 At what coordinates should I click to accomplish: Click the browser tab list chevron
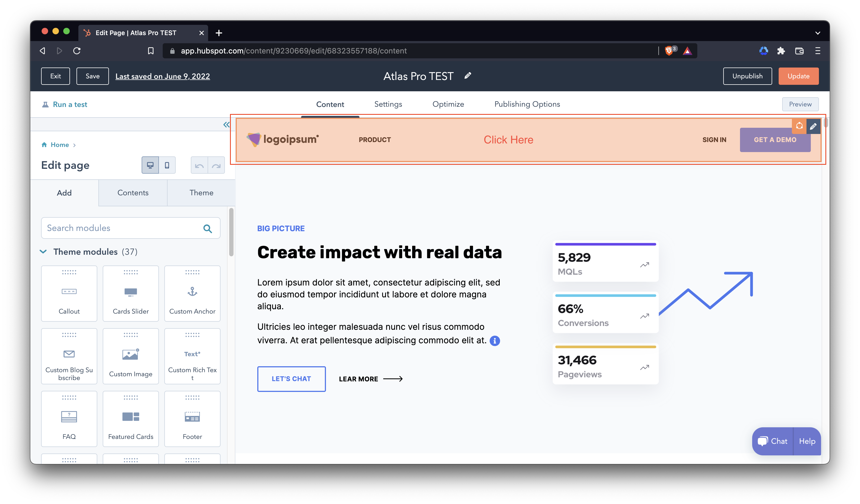coord(818,33)
